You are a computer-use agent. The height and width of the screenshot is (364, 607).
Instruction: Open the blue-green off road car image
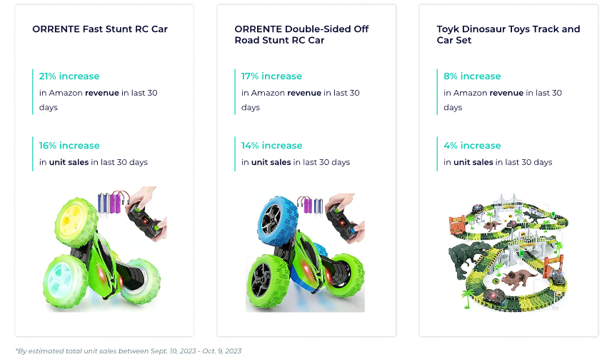(305, 253)
